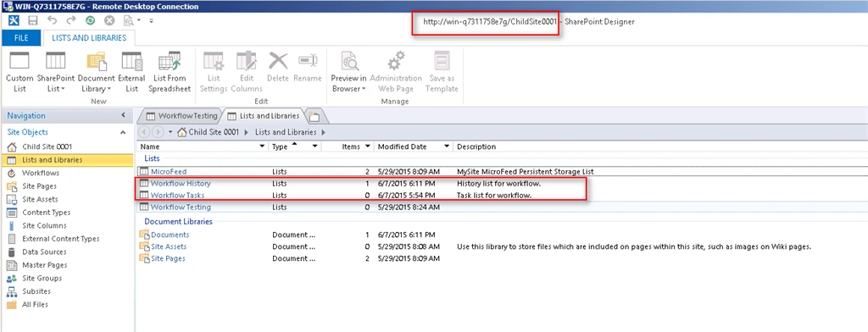Click the Edit Columns ribbon button
The height and width of the screenshot is (332, 868).
click(x=247, y=72)
